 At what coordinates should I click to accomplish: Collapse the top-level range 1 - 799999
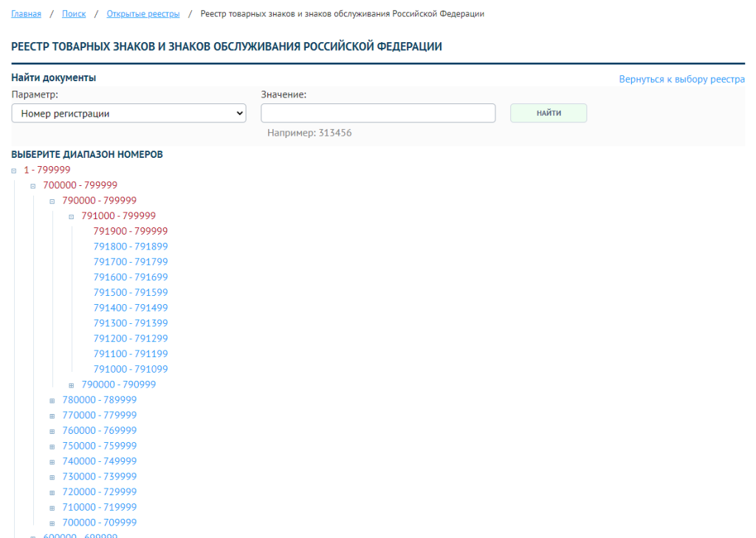(x=13, y=170)
